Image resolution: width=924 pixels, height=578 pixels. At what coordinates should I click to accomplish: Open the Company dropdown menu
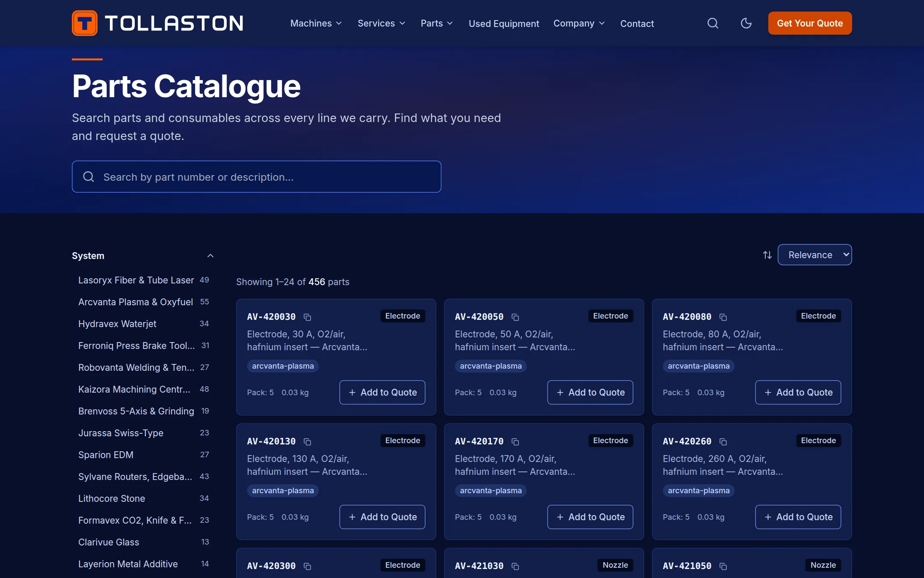click(x=579, y=23)
